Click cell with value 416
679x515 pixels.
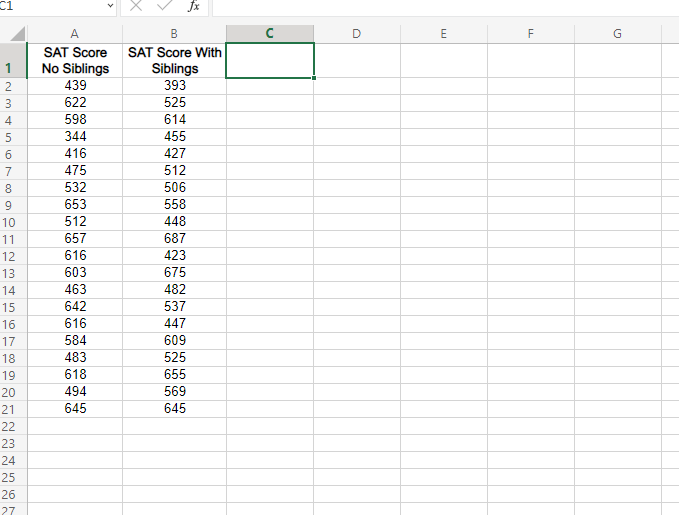click(75, 154)
